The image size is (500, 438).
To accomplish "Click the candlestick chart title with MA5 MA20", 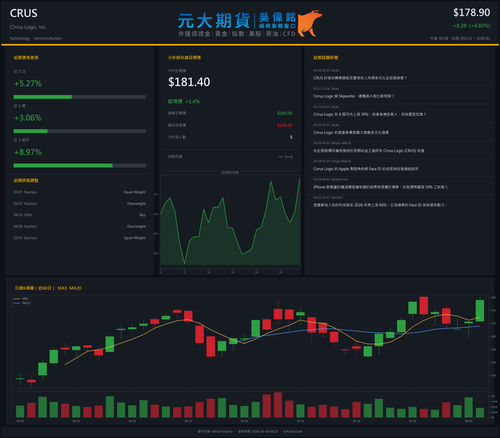I will (x=48, y=288).
